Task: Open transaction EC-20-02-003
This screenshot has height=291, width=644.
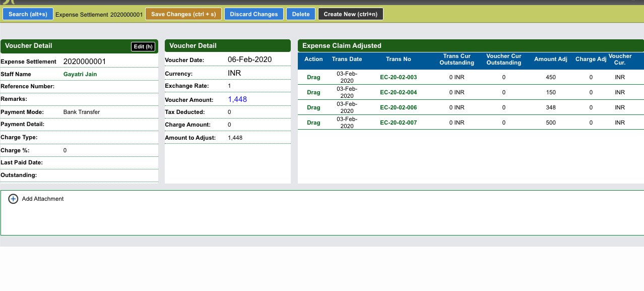Action: [398, 78]
